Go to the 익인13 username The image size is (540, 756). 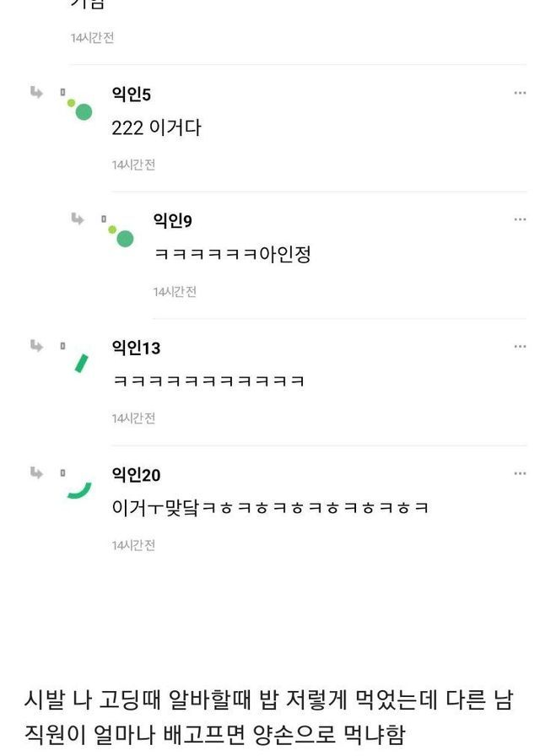click(x=136, y=348)
